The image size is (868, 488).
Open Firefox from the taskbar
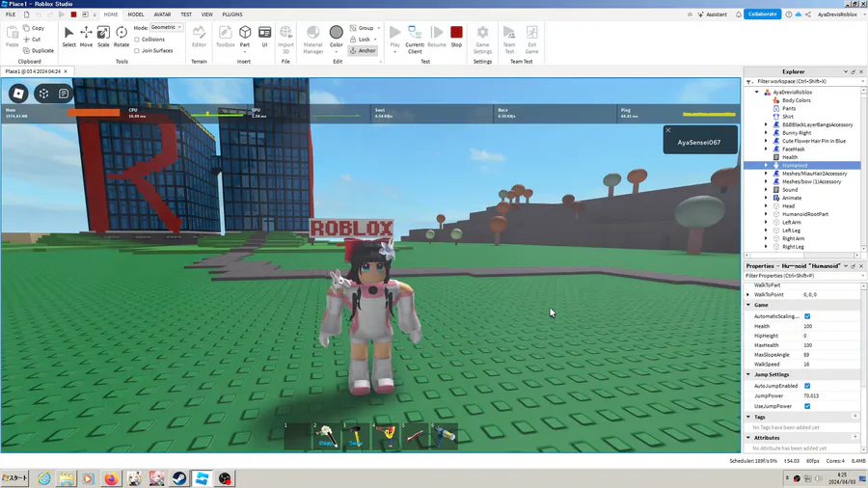[111, 478]
